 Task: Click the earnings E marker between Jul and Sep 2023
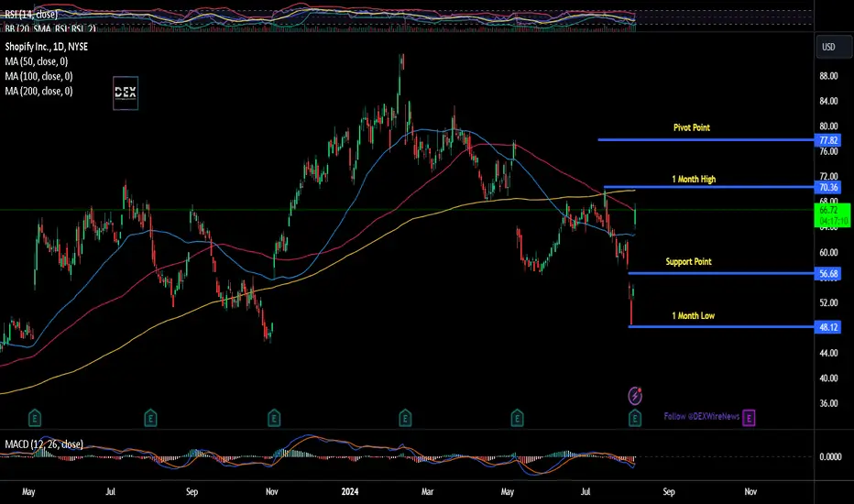coord(150,419)
